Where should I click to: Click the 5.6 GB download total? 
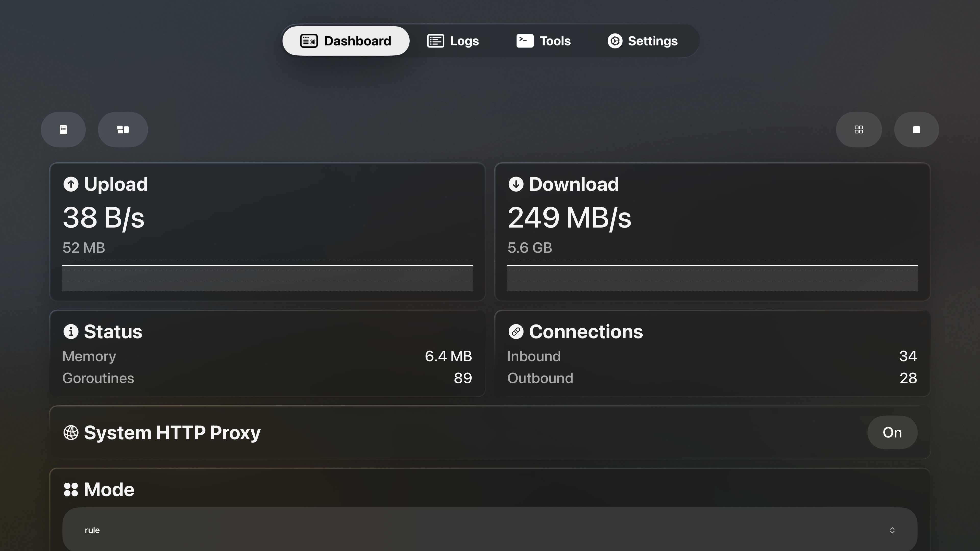(x=530, y=247)
